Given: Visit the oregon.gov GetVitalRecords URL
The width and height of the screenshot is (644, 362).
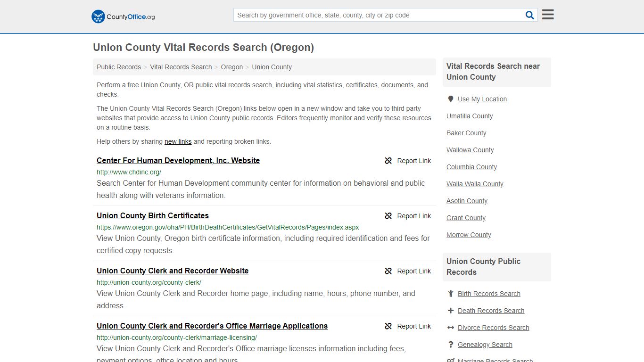Looking at the screenshot, I should coord(228,227).
